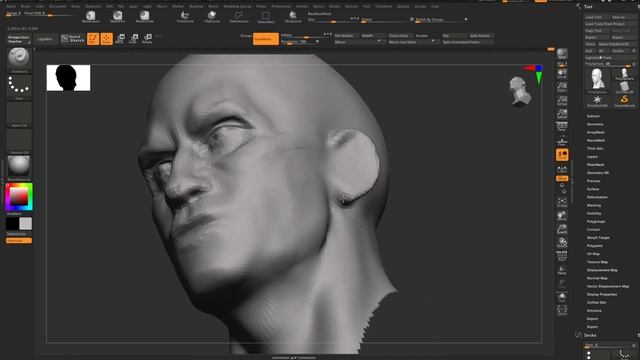640x360 pixels.
Task: Toggle Solo mode
Action: 562,297
